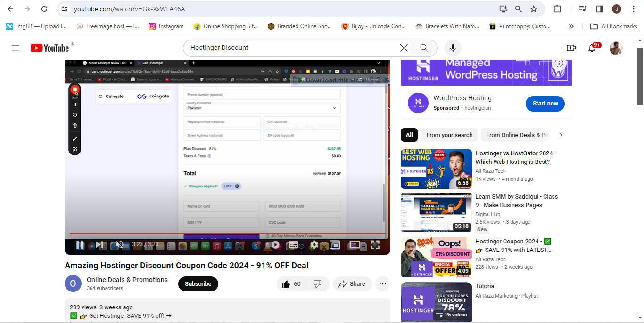Toggle subtitles/closed captions
Screen dimensions: 644x323
293,245
